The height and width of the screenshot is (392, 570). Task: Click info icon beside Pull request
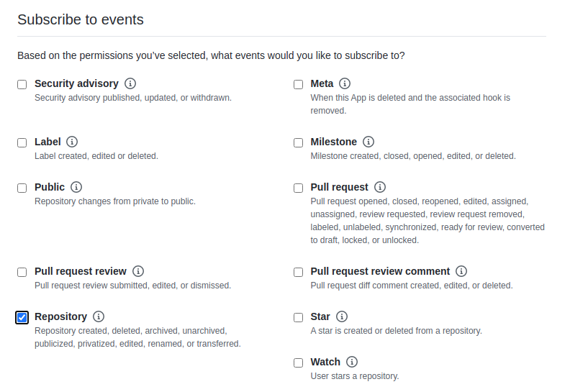click(x=380, y=187)
